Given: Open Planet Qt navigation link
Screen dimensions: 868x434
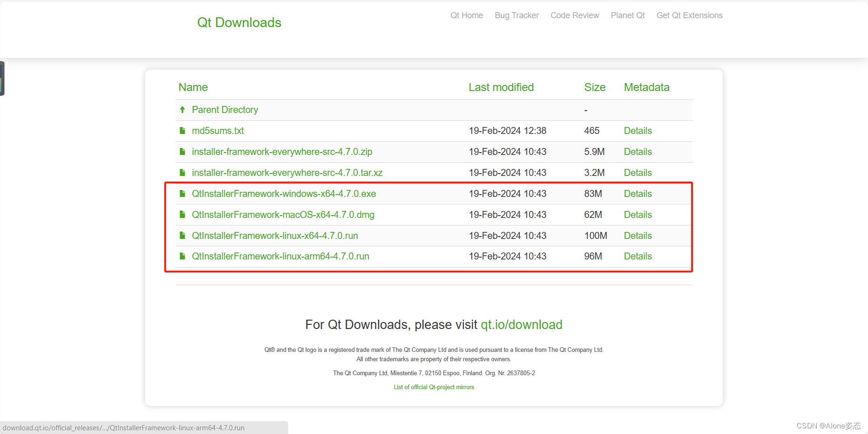Looking at the screenshot, I should click(628, 15).
